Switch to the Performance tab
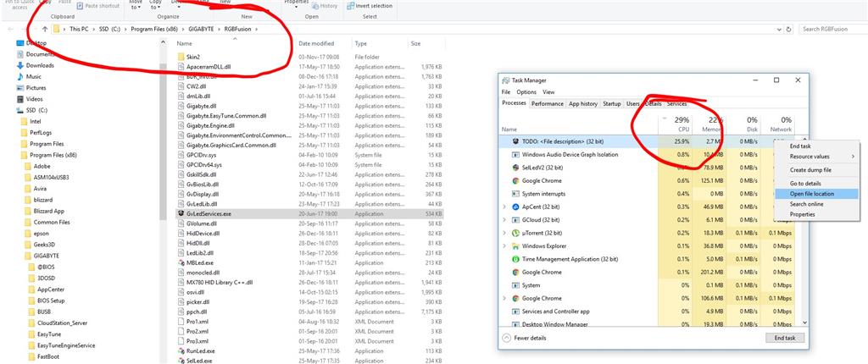 (x=548, y=103)
